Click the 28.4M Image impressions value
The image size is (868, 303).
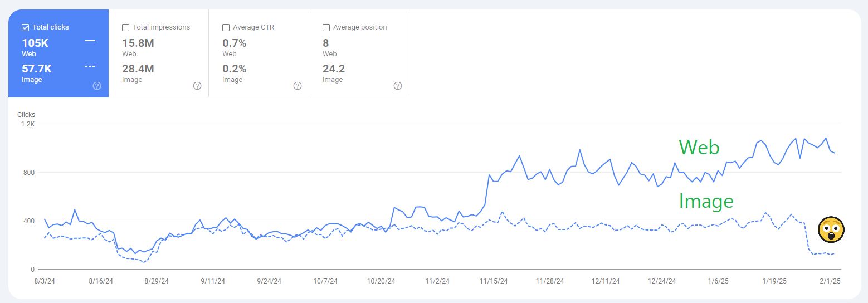click(138, 69)
